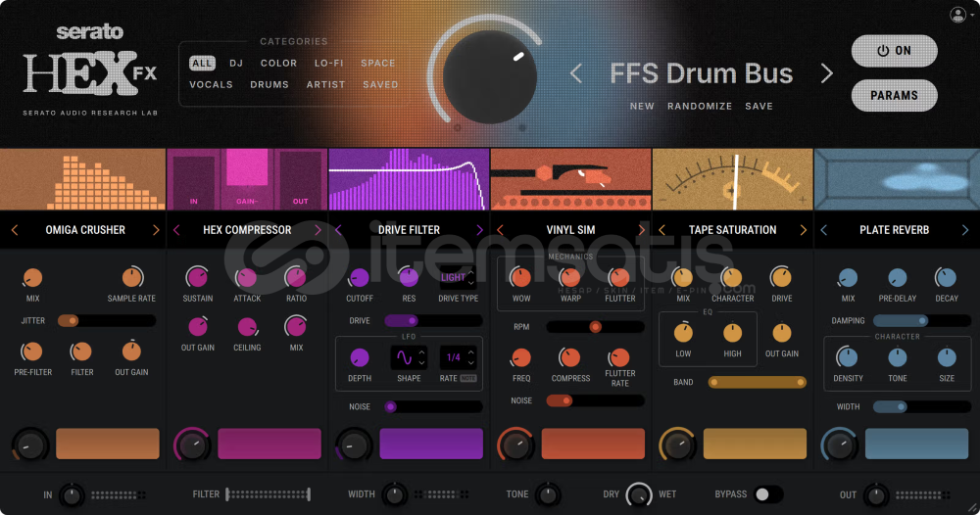Open the Drive Type Light selector
The height and width of the screenshot is (515, 980).
point(458,278)
